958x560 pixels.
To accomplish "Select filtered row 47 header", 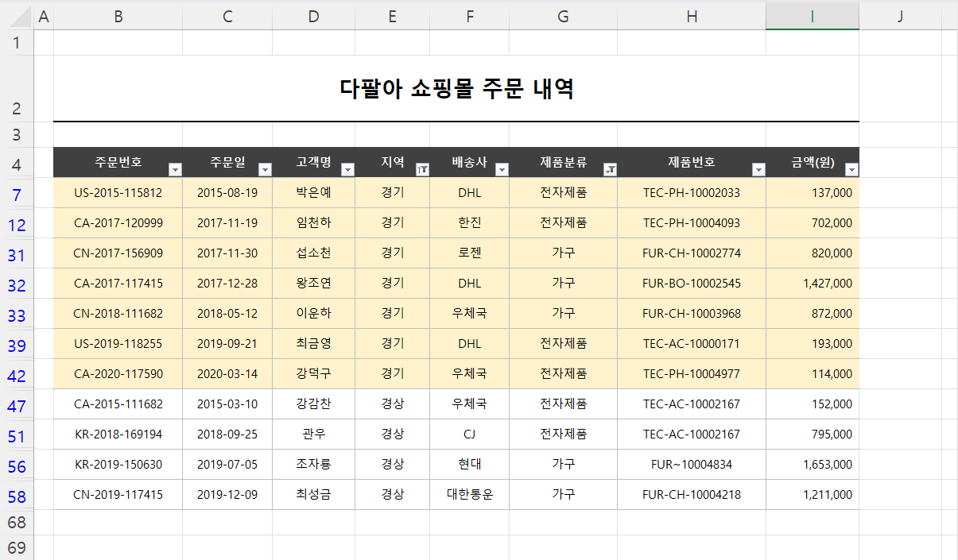I will tap(17, 406).
